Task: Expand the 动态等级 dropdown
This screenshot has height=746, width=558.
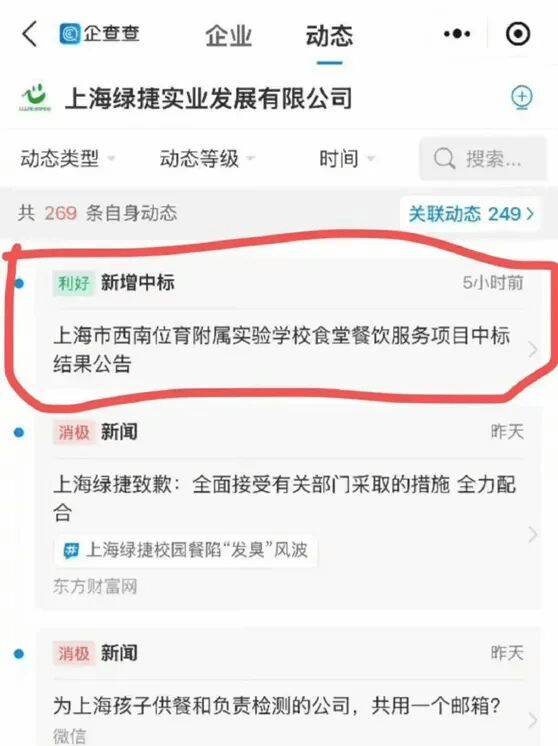Action: point(207,158)
